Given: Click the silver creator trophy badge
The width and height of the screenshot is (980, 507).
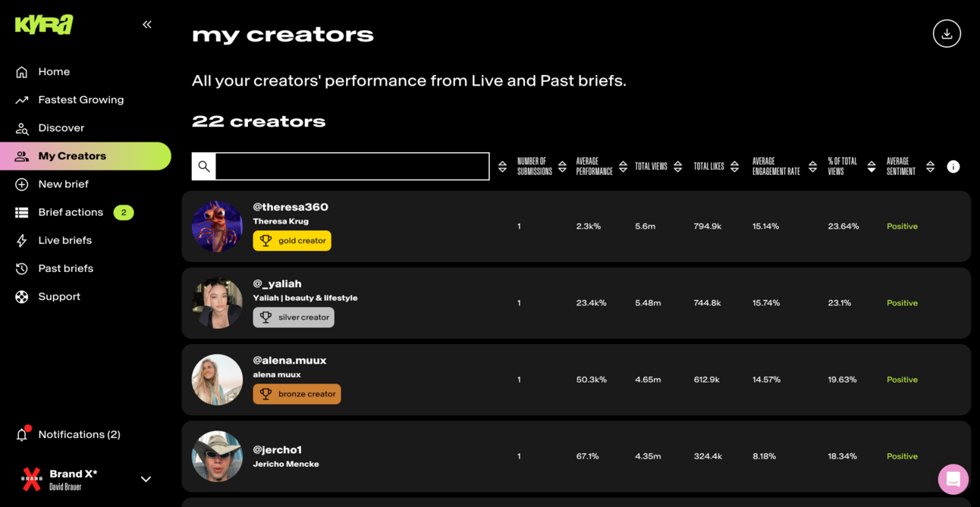Looking at the screenshot, I should pos(294,318).
